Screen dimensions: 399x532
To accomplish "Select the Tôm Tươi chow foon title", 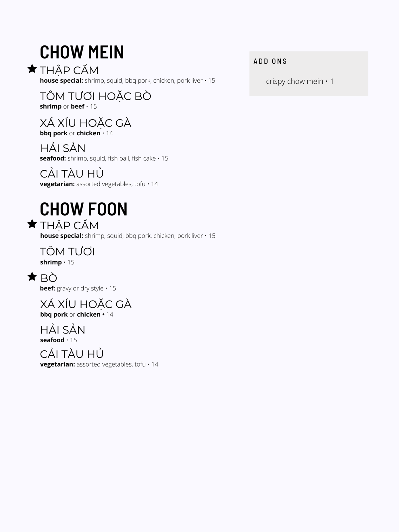I will [x=68, y=252].
